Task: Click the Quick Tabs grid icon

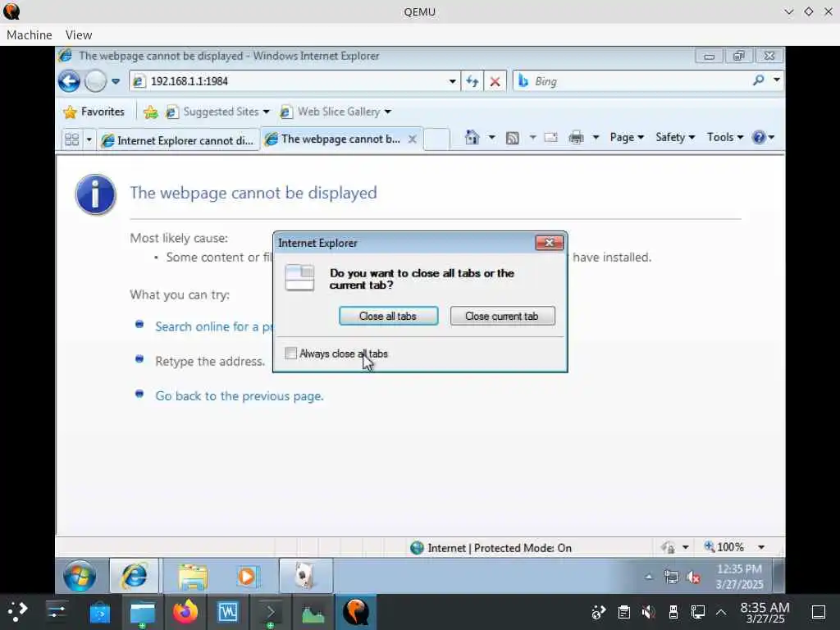Action: tap(72, 139)
